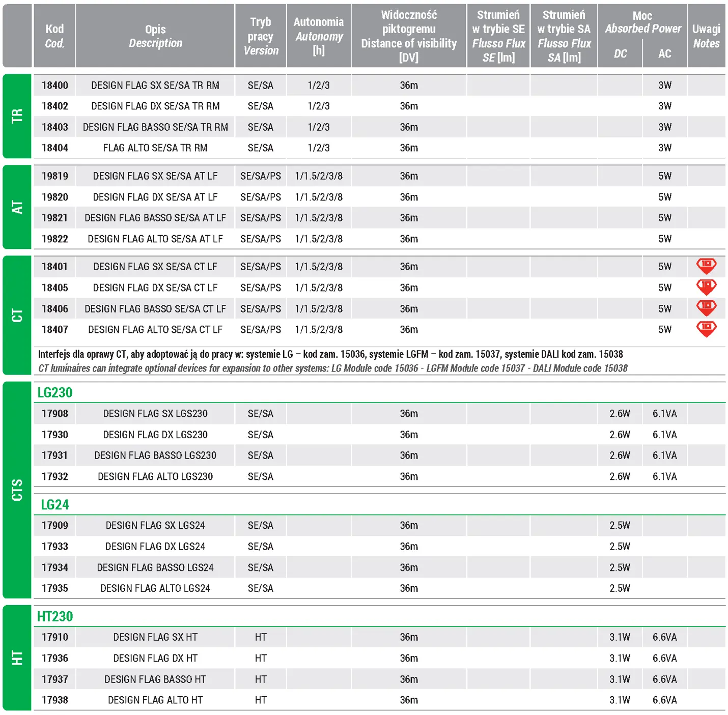Click the 3W value in row 18403

pos(665,127)
